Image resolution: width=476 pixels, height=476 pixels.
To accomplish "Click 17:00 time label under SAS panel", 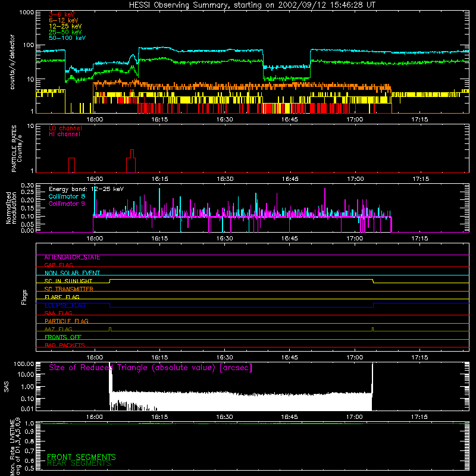I will pyautogui.click(x=354, y=417).
